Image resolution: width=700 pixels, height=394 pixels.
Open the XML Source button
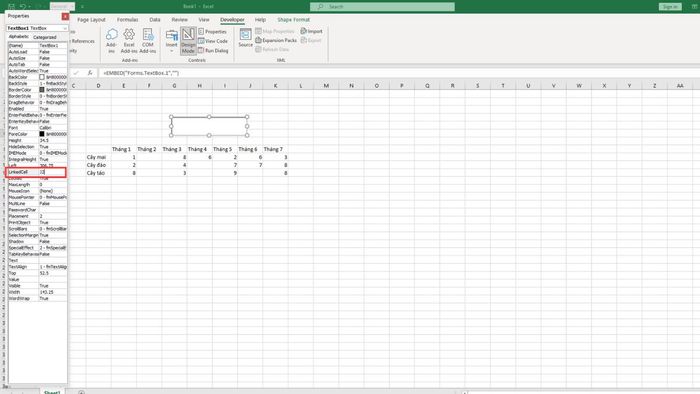[246, 38]
